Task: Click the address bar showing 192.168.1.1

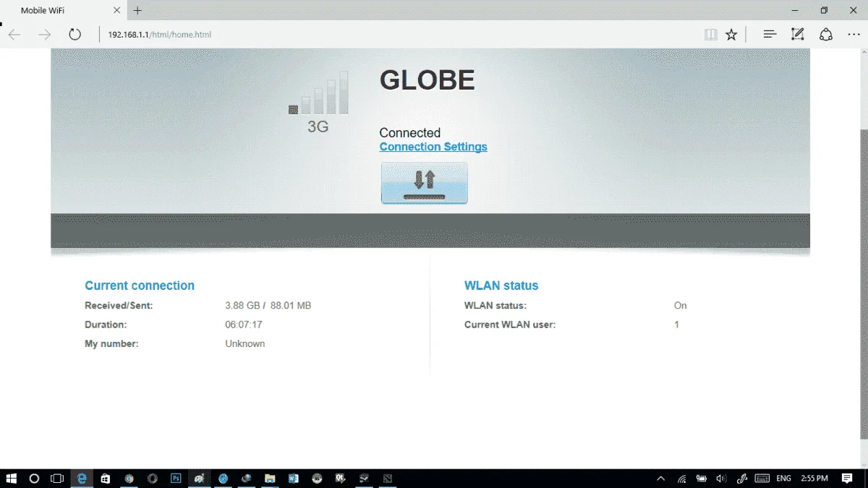Action: 398,34
